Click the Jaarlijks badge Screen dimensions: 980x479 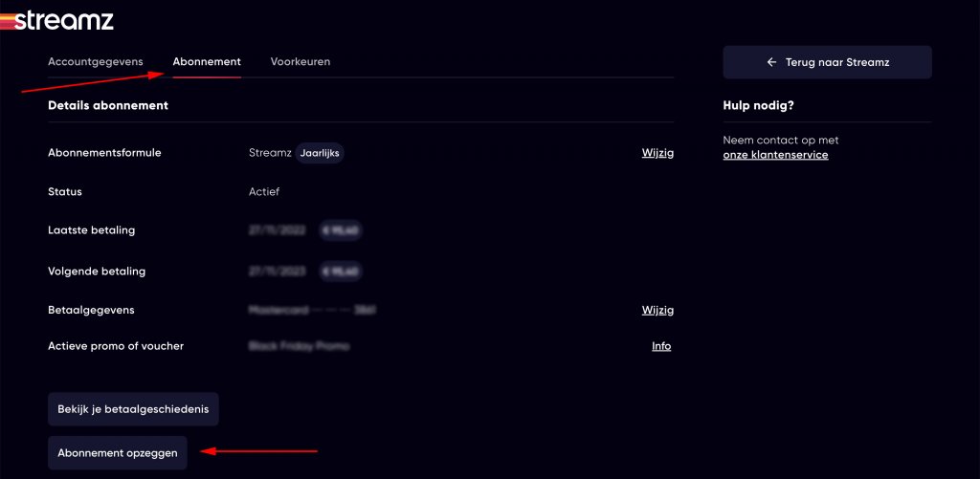[320, 153]
